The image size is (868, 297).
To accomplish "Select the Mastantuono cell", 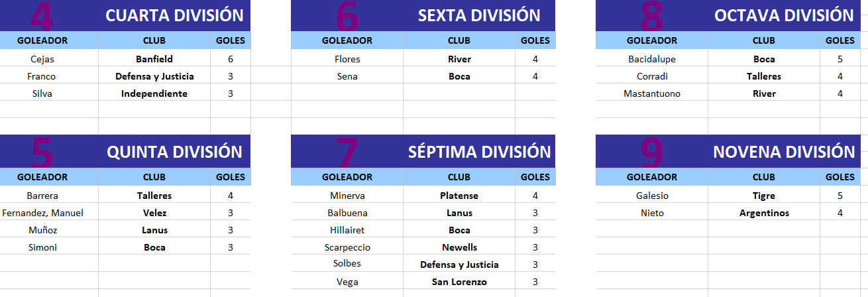I will tap(652, 93).
